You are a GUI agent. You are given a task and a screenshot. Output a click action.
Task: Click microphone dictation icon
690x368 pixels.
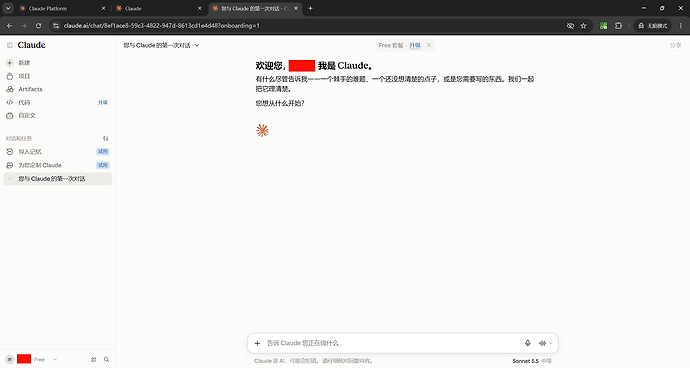click(528, 343)
